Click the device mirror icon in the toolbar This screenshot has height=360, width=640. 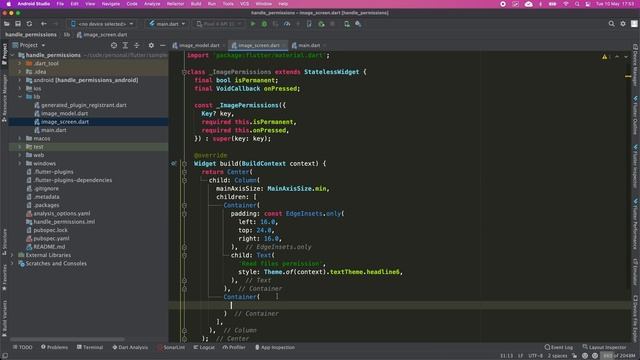point(309,24)
